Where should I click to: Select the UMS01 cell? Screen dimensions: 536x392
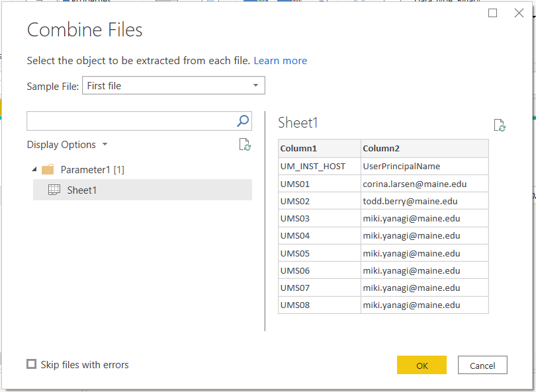tap(320, 184)
